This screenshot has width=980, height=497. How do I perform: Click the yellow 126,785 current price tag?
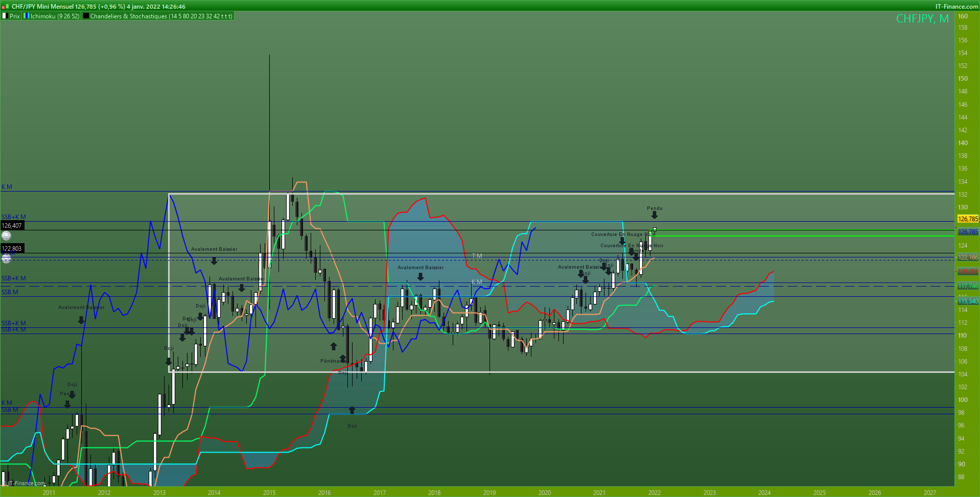tap(968, 219)
